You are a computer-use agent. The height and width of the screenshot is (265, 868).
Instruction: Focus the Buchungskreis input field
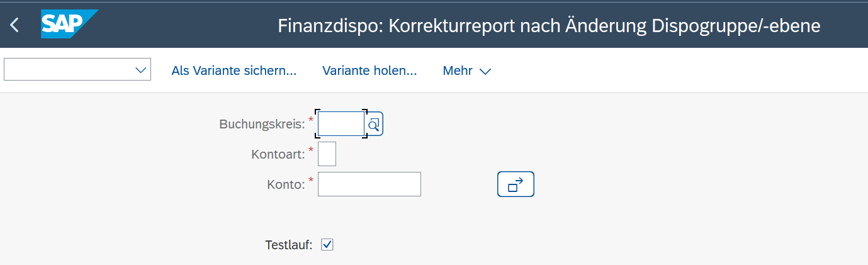(x=341, y=124)
